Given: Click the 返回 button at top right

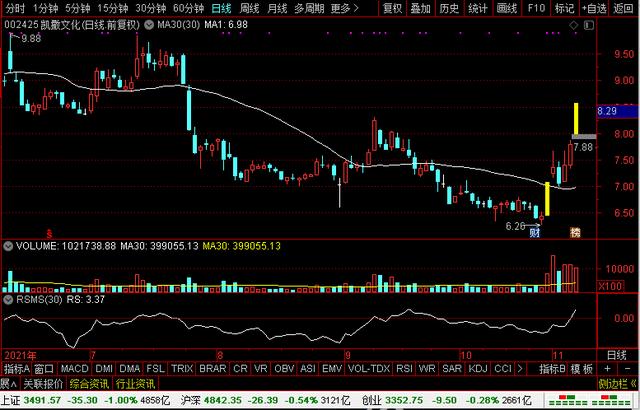Looking at the screenshot, I should pyautogui.click(x=625, y=8).
